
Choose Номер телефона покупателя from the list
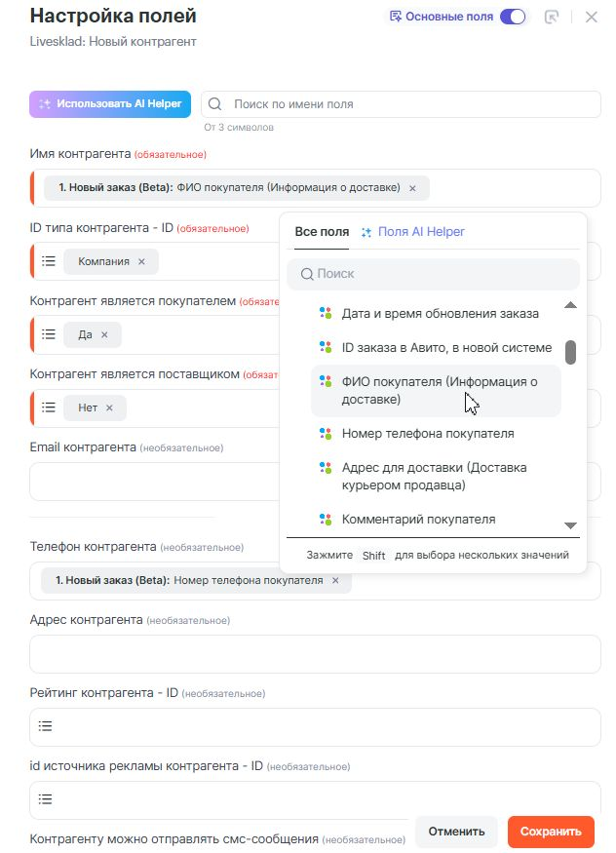(x=428, y=433)
